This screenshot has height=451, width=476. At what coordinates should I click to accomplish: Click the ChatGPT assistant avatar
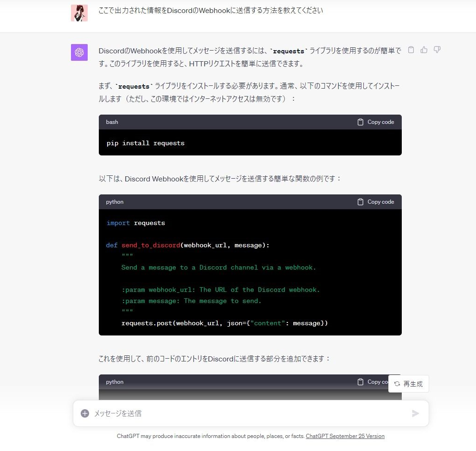79,52
